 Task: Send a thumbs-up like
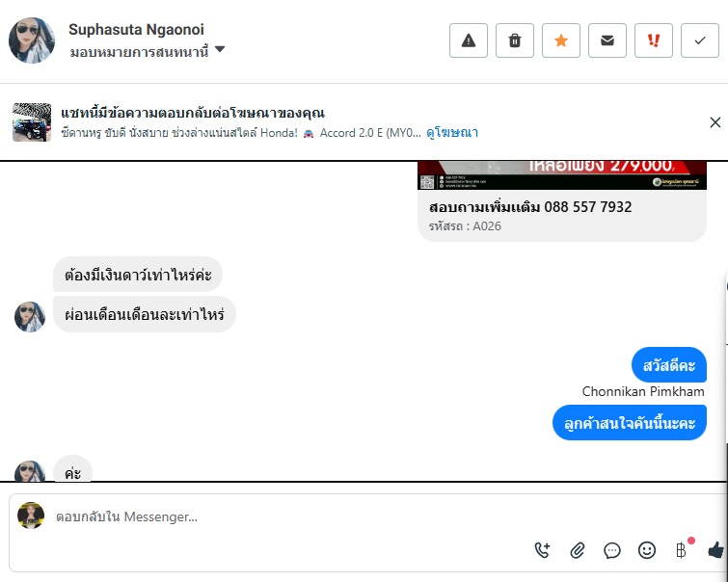click(716, 550)
